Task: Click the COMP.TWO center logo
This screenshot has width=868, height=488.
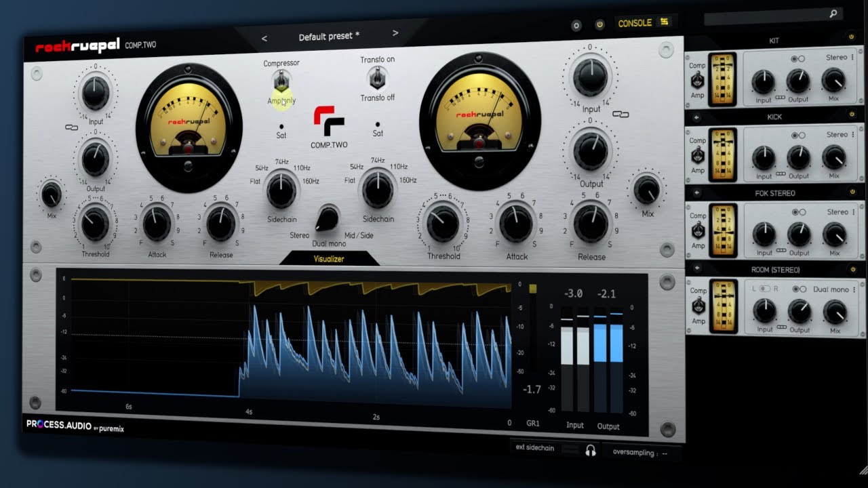Action: click(329, 127)
